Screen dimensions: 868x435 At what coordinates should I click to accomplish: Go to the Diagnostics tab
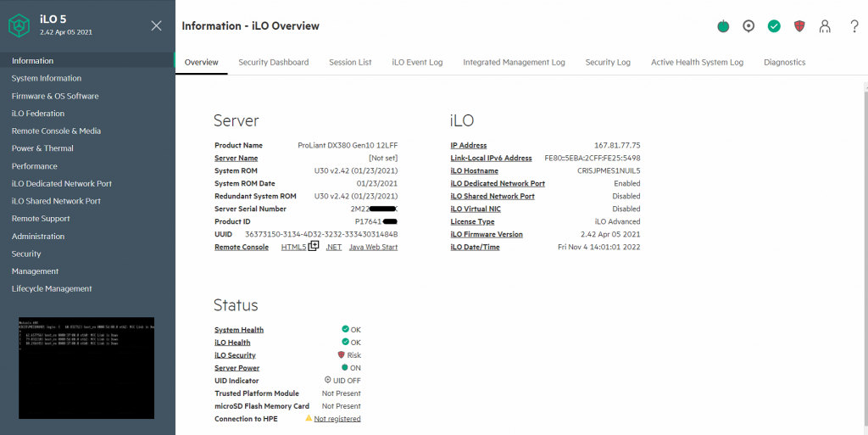[784, 62]
